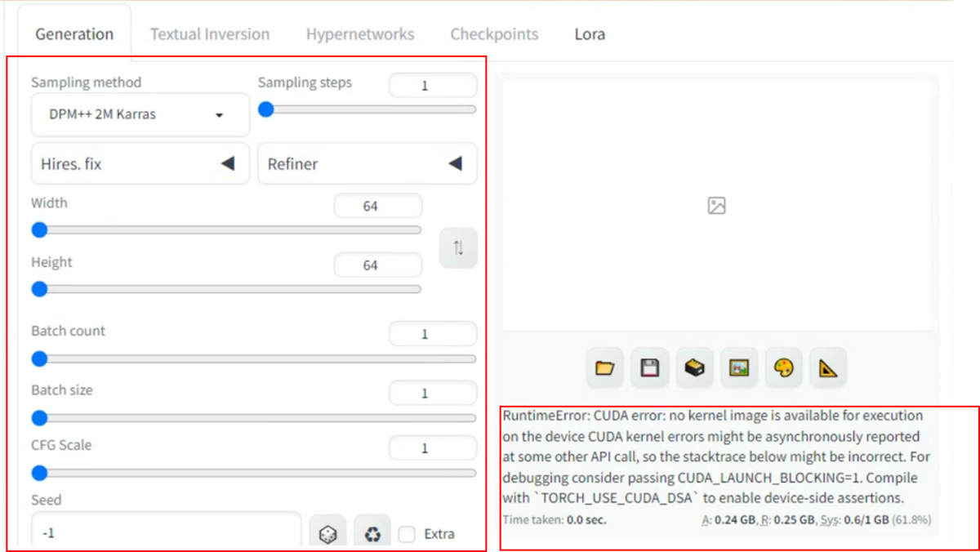Click the Batch count number field
Viewport: 980px width, 552px height.
tap(433, 333)
